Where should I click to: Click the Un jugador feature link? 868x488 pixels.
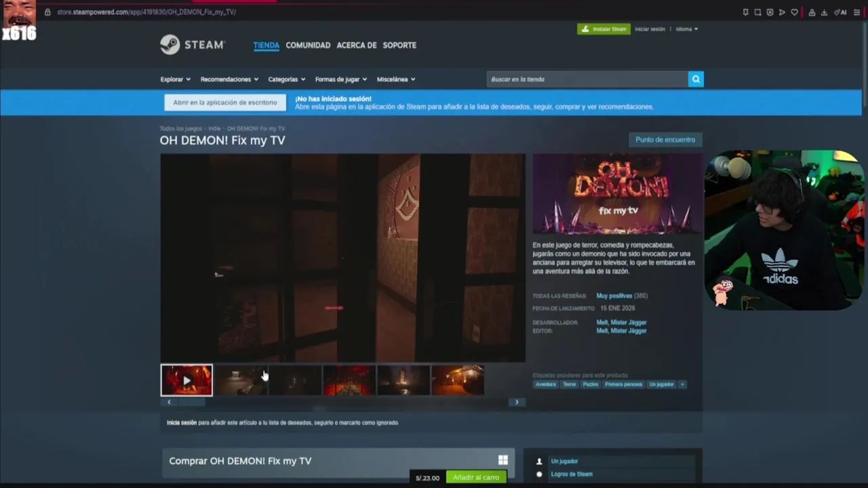tap(564, 462)
